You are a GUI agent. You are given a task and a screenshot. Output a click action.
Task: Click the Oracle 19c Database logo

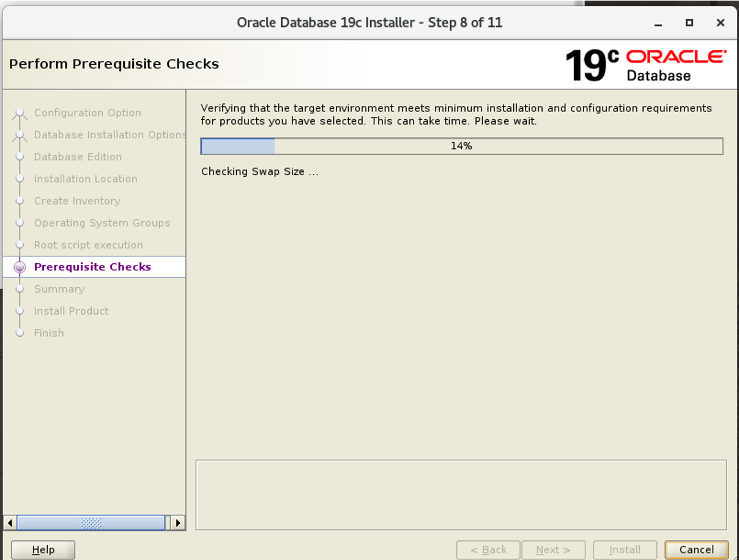click(646, 65)
